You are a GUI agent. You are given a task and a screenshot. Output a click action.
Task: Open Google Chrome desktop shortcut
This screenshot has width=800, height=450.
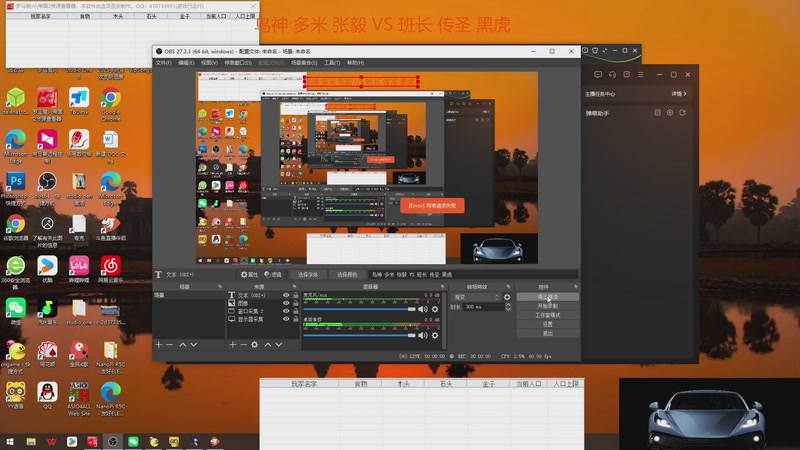pyautogui.click(x=111, y=104)
